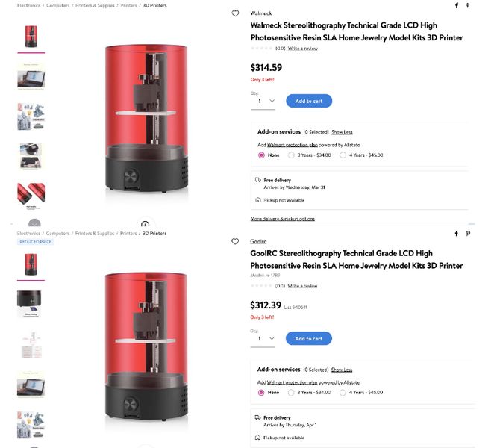The image size is (497, 448).
Task: Click Write a review for the GoolRC printer
Action: coord(302,286)
